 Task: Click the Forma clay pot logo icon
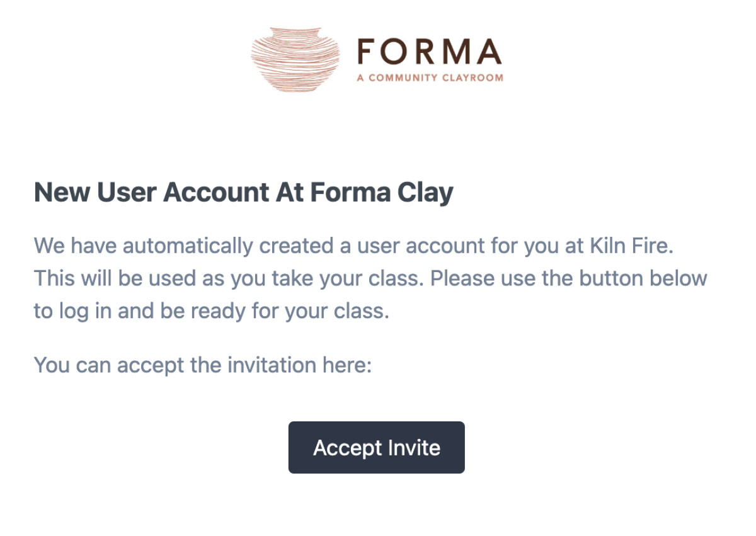(x=295, y=59)
